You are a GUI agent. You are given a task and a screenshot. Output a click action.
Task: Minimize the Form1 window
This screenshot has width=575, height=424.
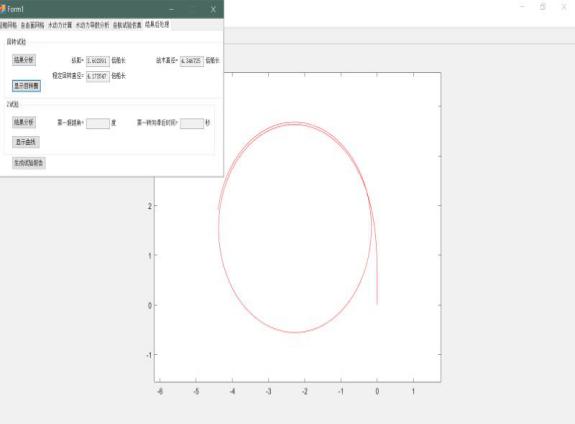172,9
